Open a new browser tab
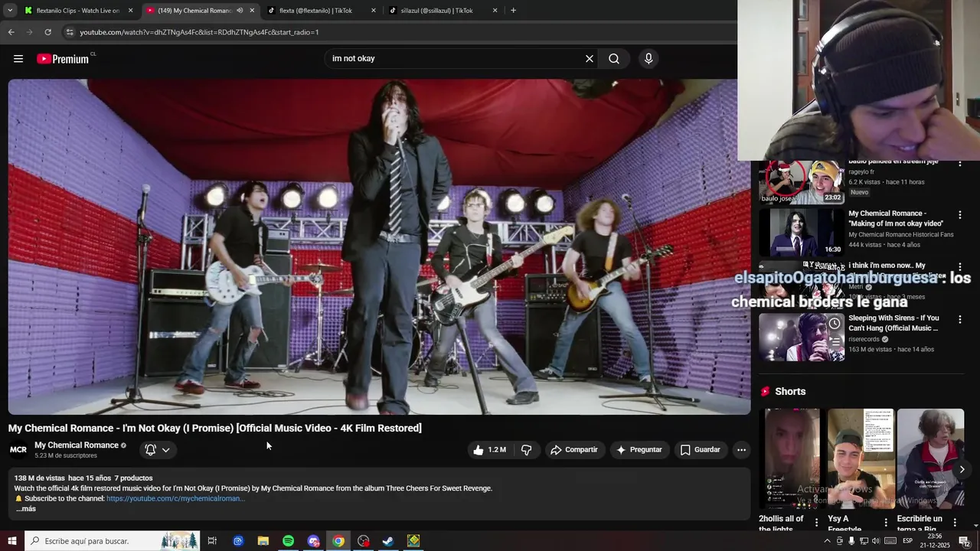The width and height of the screenshot is (980, 551). coord(513,11)
